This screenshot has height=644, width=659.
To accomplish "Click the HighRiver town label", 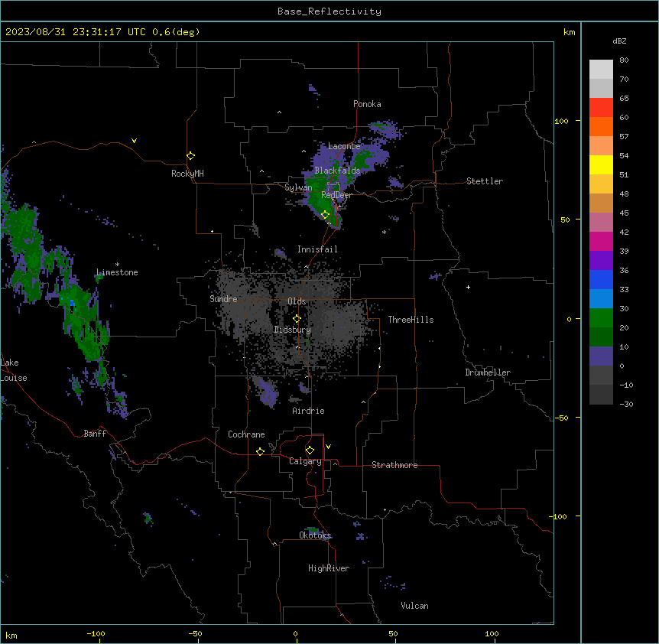I will pos(329,568).
